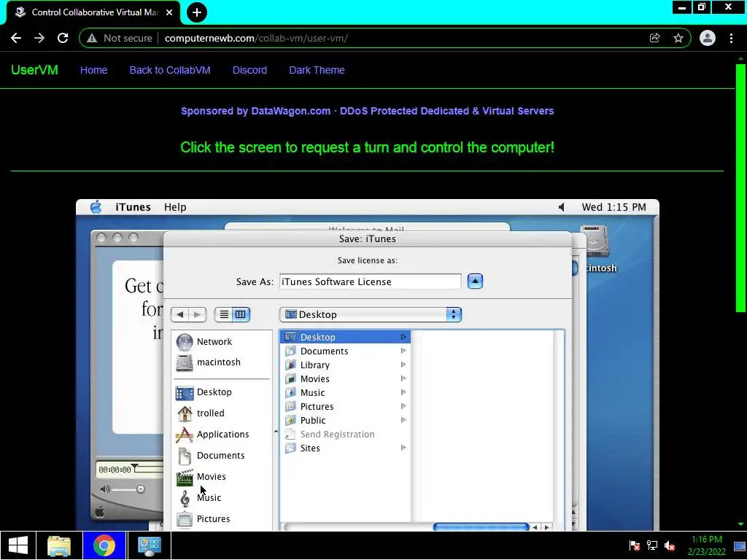
Task: Expand Music row's disclosure arrow in column list
Action: pos(403,392)
